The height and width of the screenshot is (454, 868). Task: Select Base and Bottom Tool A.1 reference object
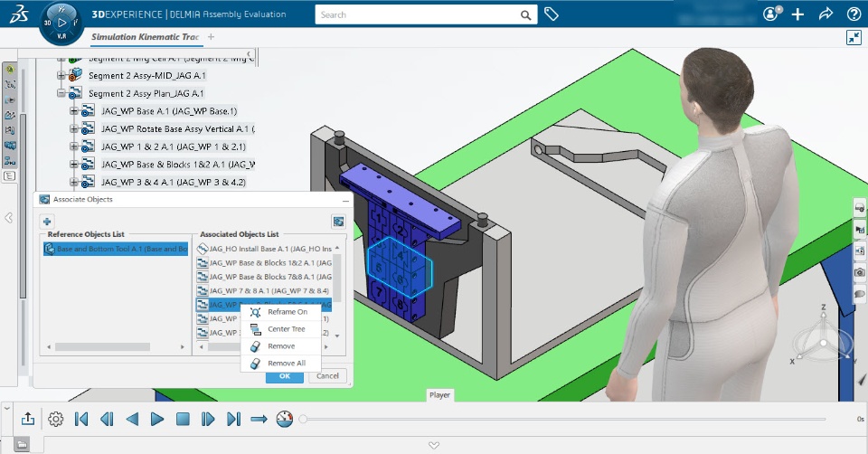click(117, 249)
